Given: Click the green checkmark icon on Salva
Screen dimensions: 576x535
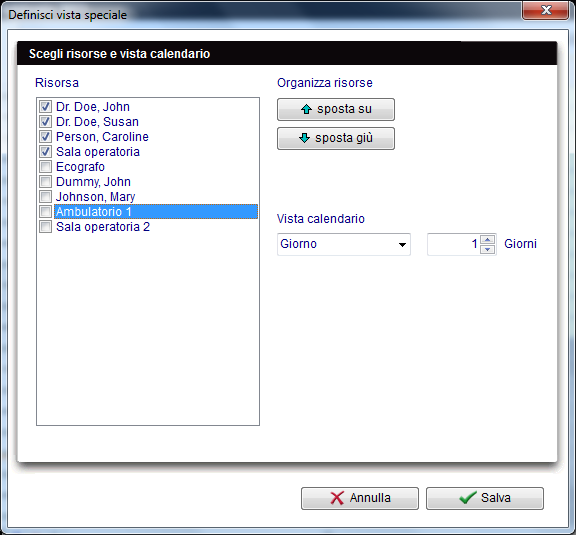Looking at the screenshot, I should pos(468,498).
